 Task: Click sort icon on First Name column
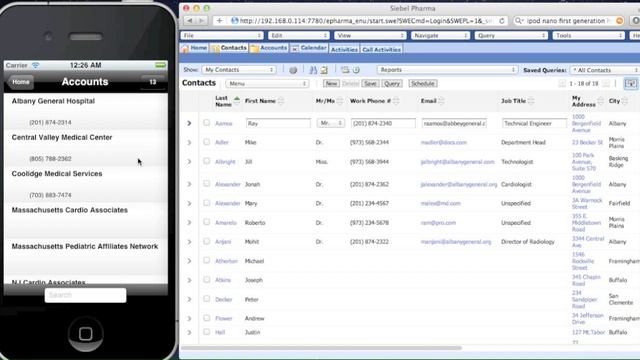pyautogui.click(x=280, y=101)
